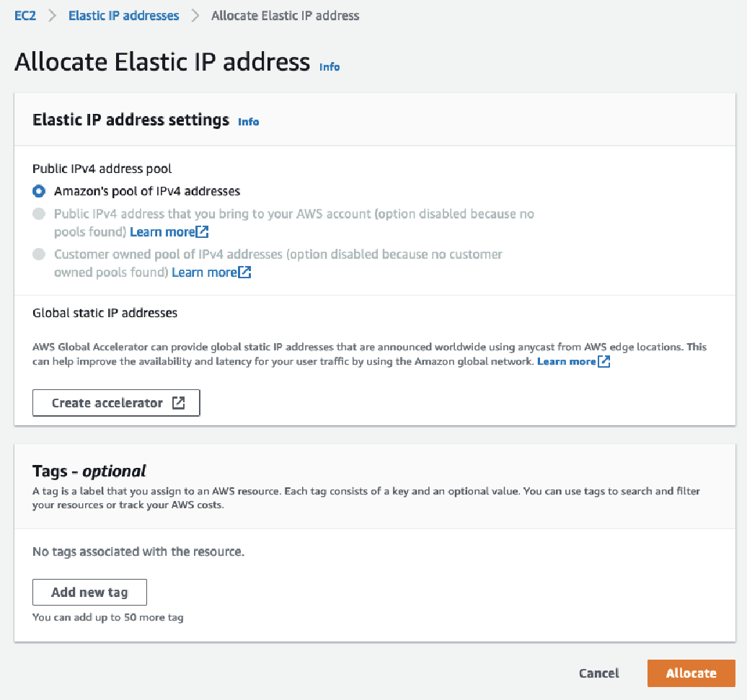The height and width of the screenshot is (700, 747).
Task: Cancel the Elastic IP allocation
Action: tap(599, 673)
